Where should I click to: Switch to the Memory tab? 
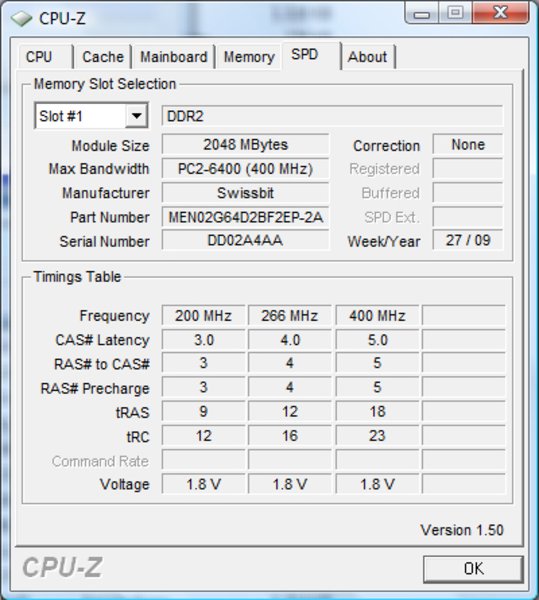[249, 57]
